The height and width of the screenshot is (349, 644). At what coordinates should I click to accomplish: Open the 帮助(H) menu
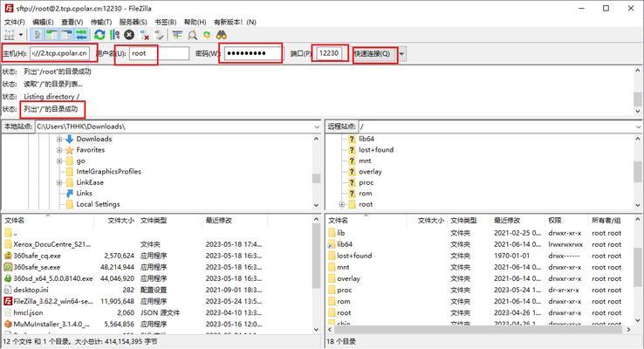pos(195,22)
